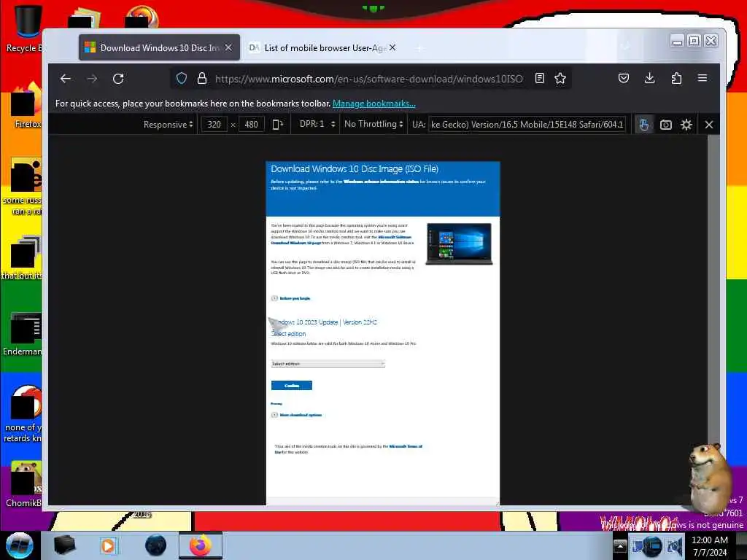Open the Firefox hamburger application menu
This screenshot has width=747, height=560.
pos(703,78)
